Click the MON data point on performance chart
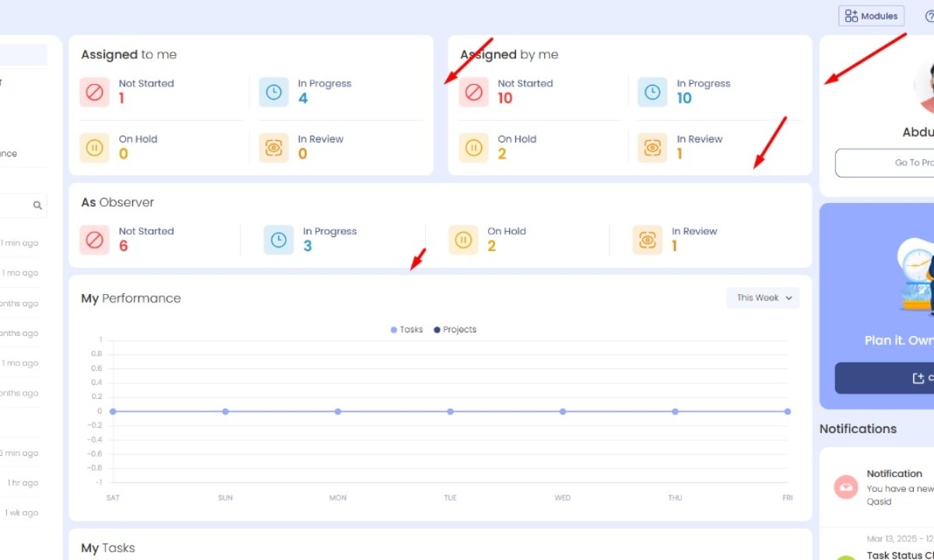 pyautogui.click(x=338, y=411)
